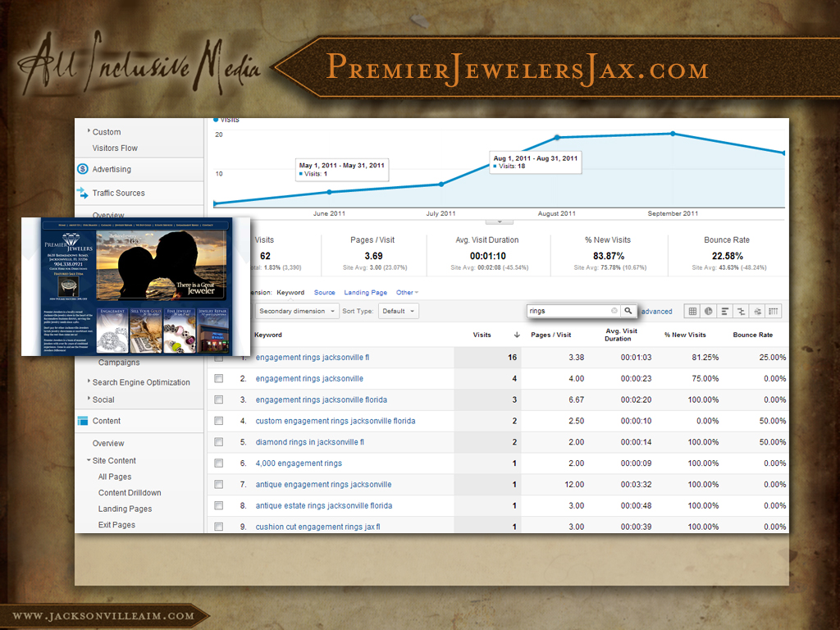840x630 pixels.
Task: Open the Secondary dimension dropdown
Action: [297, 311]
